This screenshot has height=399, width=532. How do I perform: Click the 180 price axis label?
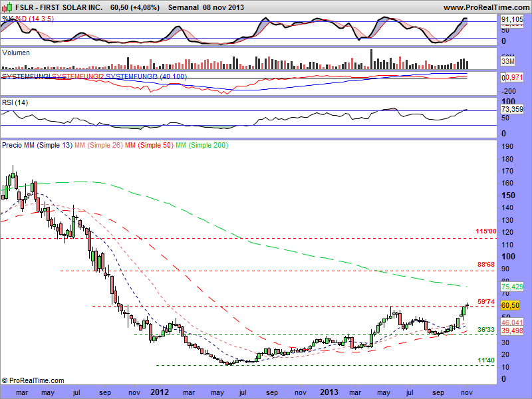point(507,159)
